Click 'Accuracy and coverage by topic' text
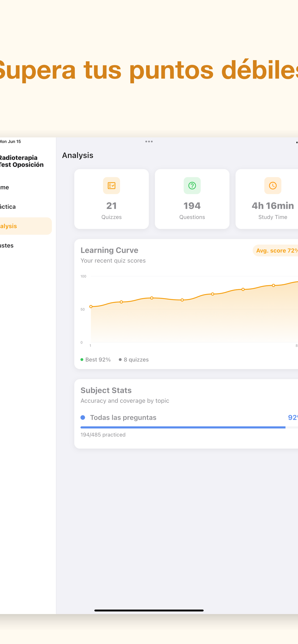This screenshot has width=298, height=644. (x=125, y=401)
